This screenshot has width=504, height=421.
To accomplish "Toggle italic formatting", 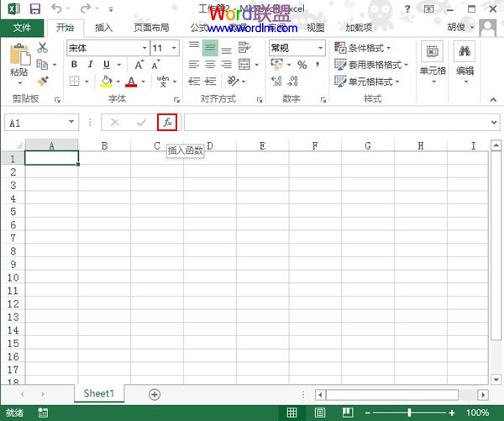I will point(91,65).
